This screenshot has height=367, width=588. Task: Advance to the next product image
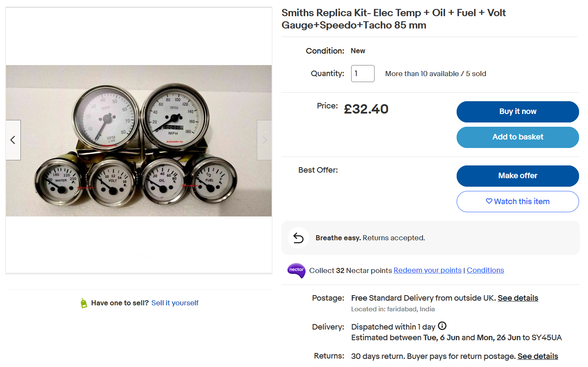[x=264, y=140]
